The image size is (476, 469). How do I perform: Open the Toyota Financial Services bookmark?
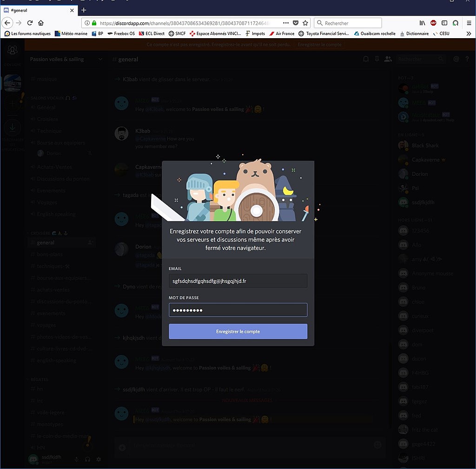pos(324,33)
